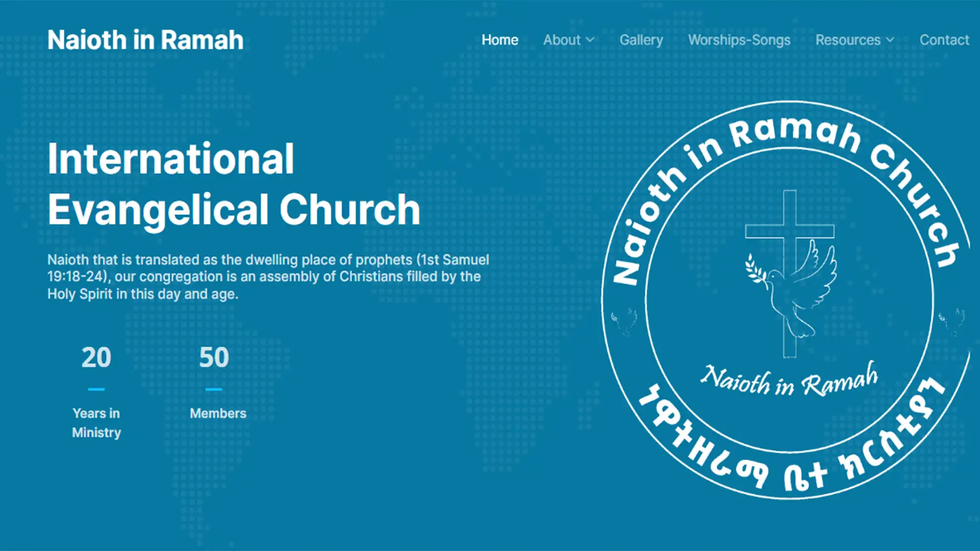980x551 pixels.
Task: Select Home in the navigation bar
Action: click(499, 40)
